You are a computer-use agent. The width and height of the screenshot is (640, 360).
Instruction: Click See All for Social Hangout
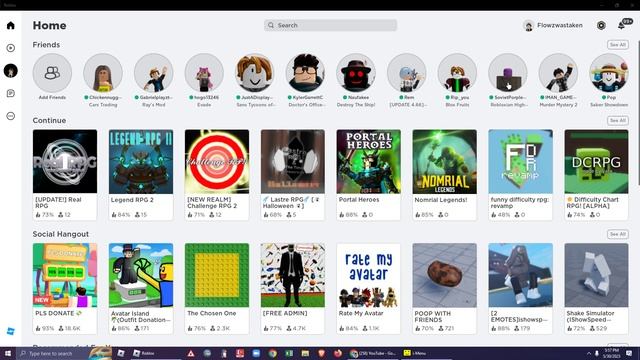tap(618, 234)
